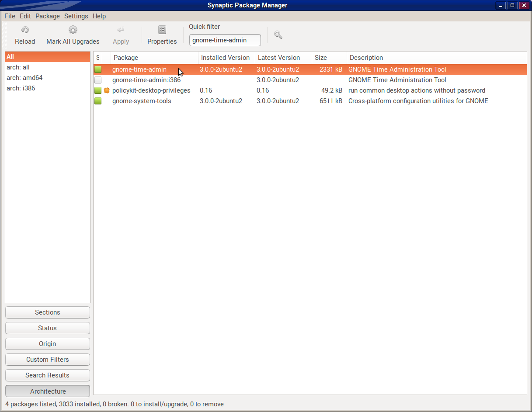Screen dimensions: 532x412
Task: Select the highlighted 'gnome-time-admin' package name
Action: click(139, 69)
